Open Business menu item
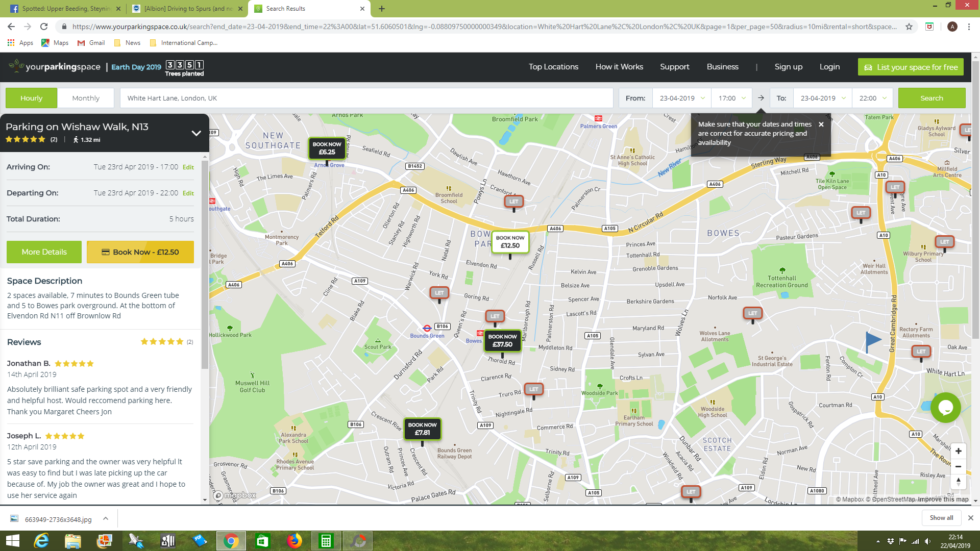This screenshot has width=980, height=551. tap(722, 67)
